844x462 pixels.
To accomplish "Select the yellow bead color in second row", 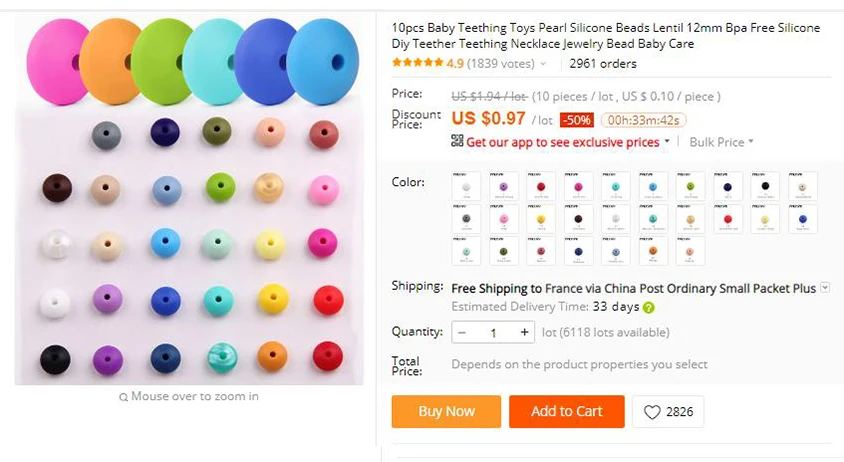I will coord(542,218).
